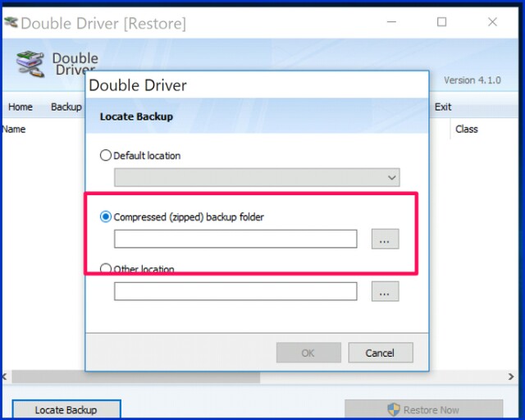
Task: Minimize the Double Driver window
Action: [391, 22]
